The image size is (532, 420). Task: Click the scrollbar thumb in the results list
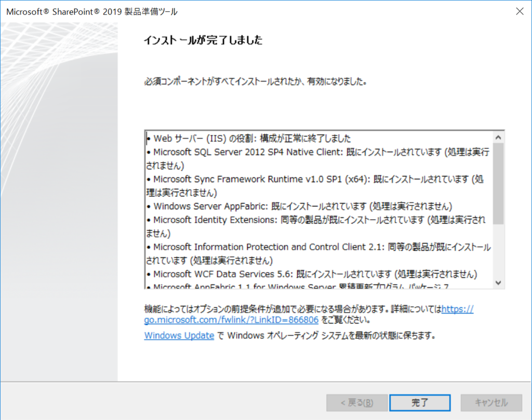[x=498, y=184]
